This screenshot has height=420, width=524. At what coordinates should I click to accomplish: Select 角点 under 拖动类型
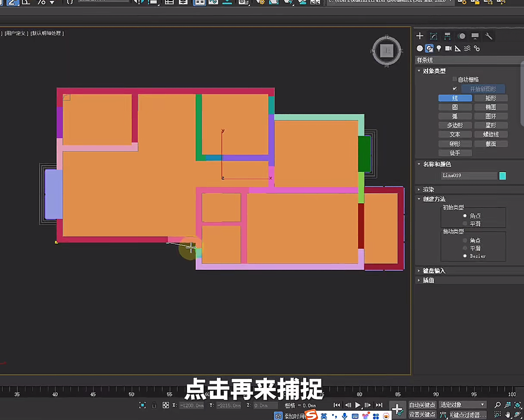click(465, 240)
